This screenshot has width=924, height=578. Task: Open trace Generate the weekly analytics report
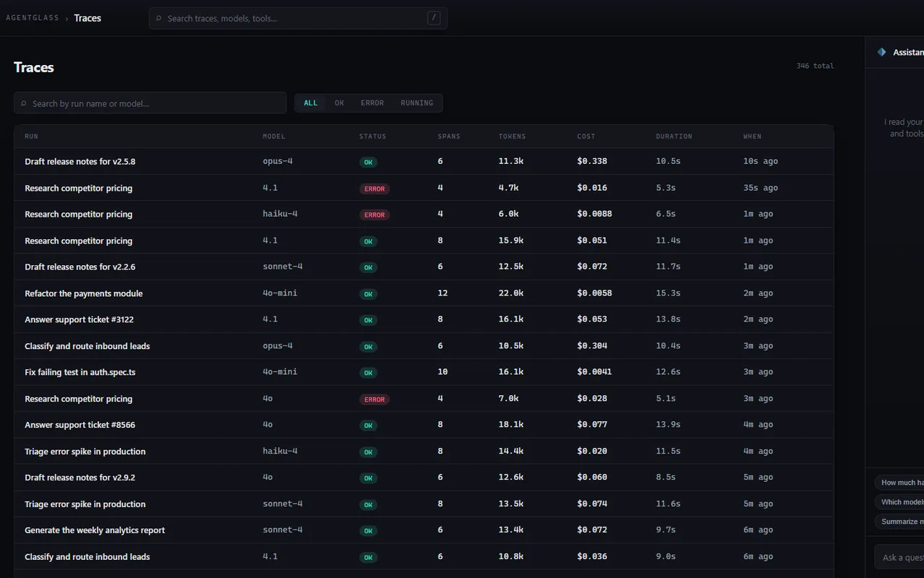424,530
